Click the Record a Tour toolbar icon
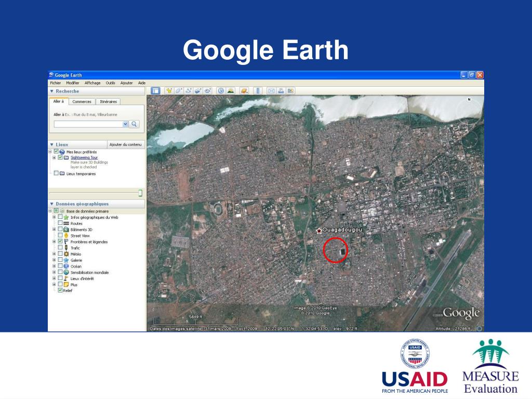Image resolution: width=532 pixels, height=399 pixels. 208,90
